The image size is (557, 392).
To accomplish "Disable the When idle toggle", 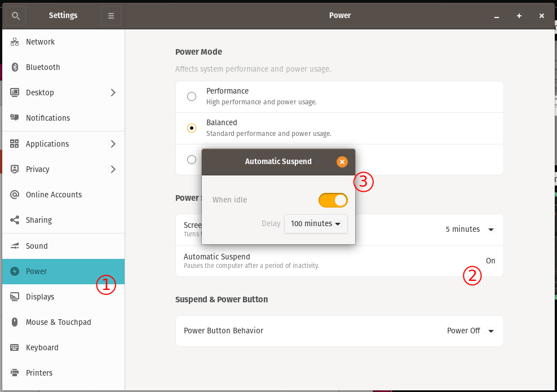I will (333, 200).
